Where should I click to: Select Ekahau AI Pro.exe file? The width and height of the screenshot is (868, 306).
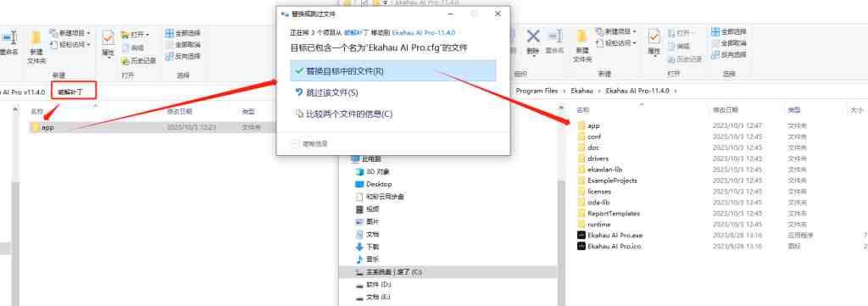(x=615, y=235)
